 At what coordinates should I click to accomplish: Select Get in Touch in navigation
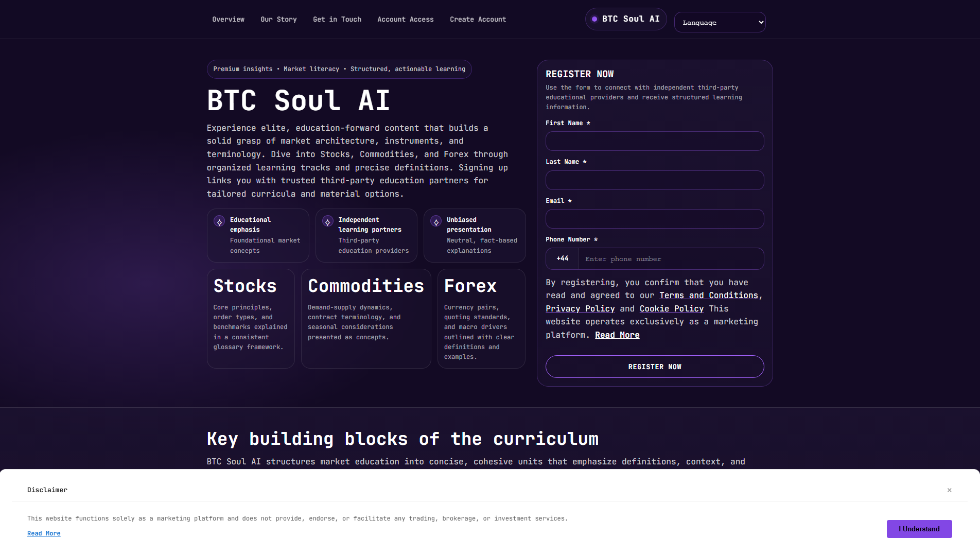point(337,20)
